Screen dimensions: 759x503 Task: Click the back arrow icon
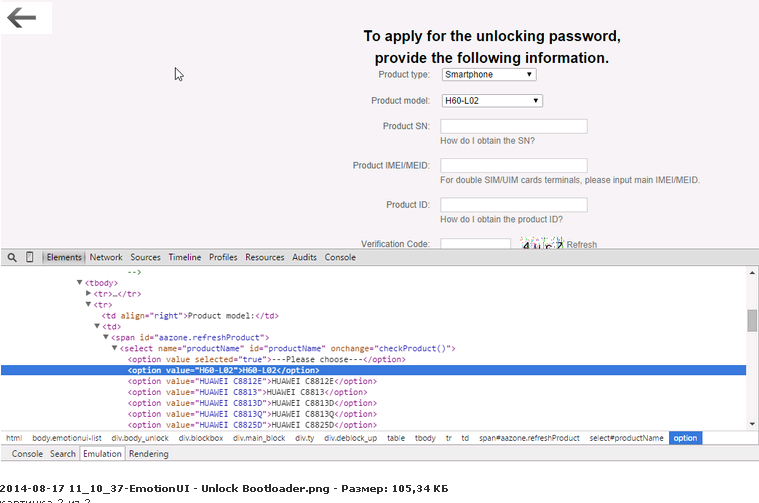pyautogui.click(x=22, y=17)
